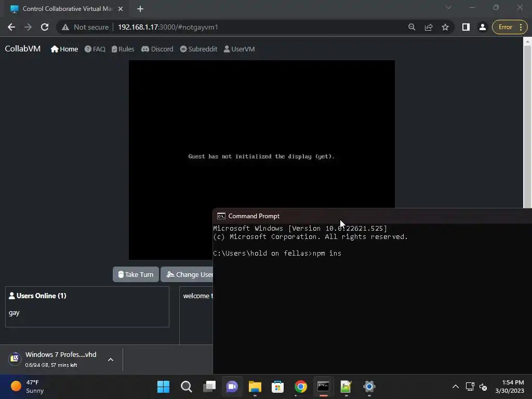Open the Chat app in the taskbar

pos(232,387)
